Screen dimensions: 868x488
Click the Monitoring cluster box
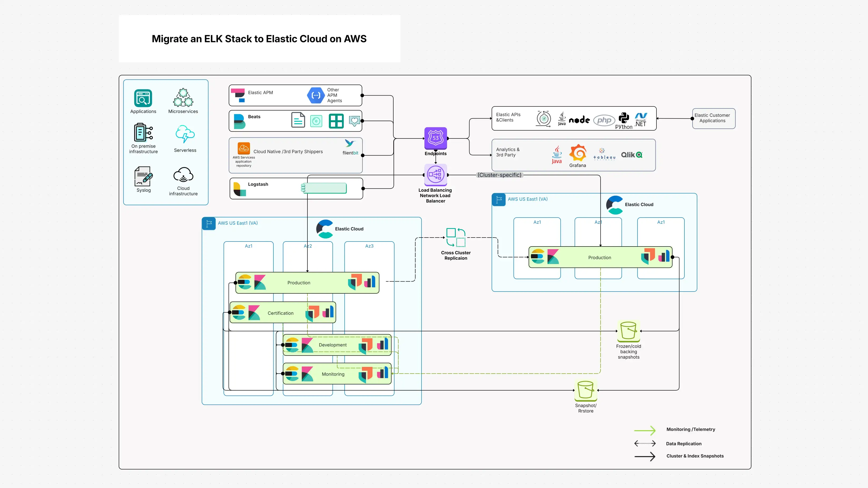click(333, 374)
